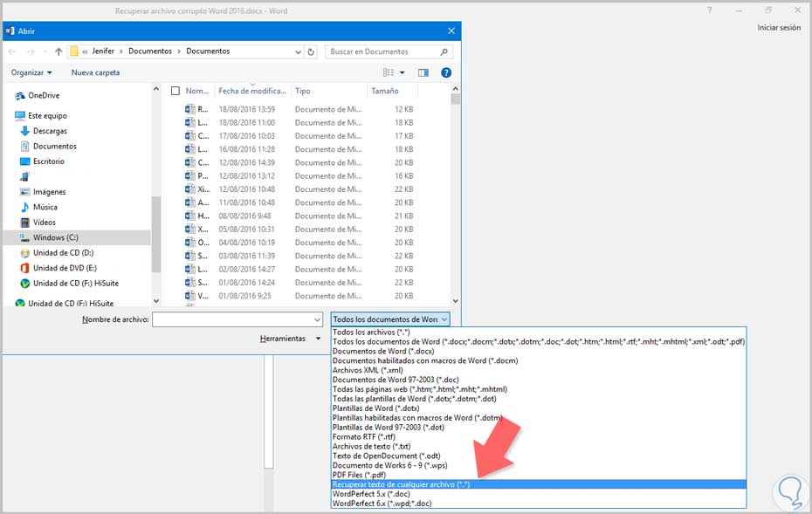Image resolution: width=812 pixels, height=514 pixels.
Task: Click Word file icon dated 12/08/2016 13:12
Action: (x=190, y=176)
